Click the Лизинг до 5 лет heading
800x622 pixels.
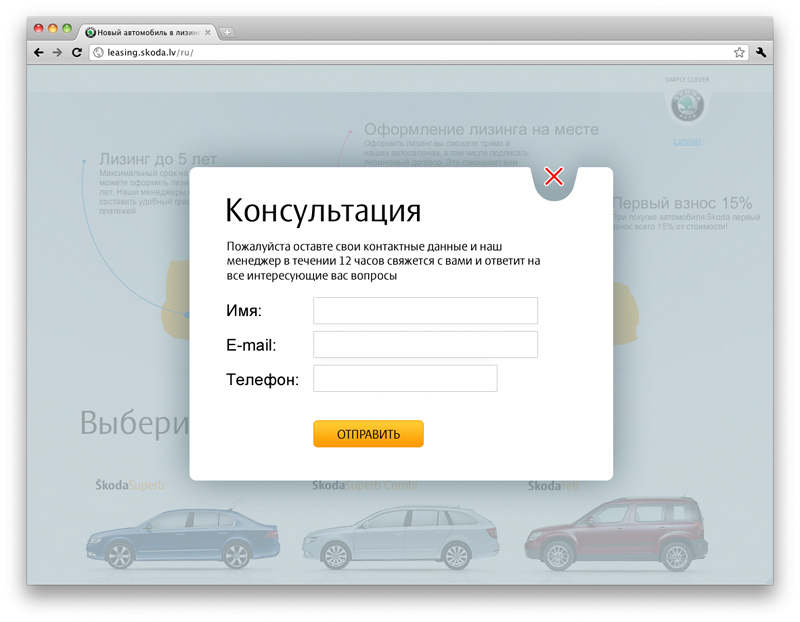(x=158, y=159)
